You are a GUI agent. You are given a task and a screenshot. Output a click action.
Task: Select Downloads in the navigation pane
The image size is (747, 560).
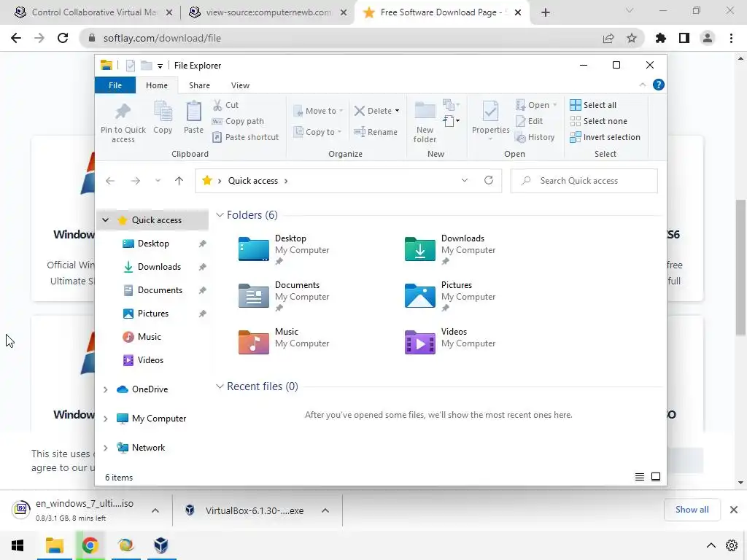159,267
